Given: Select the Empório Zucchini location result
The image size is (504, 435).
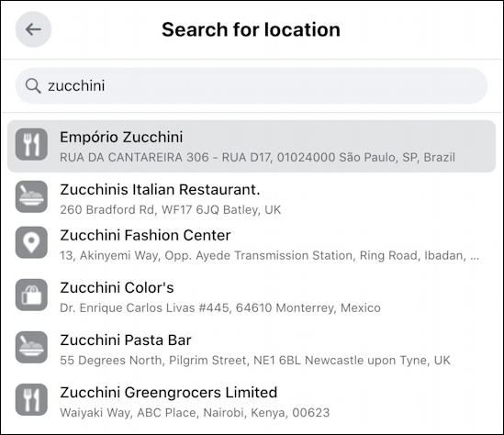Looking at the screenshot, I should point(252,146).
